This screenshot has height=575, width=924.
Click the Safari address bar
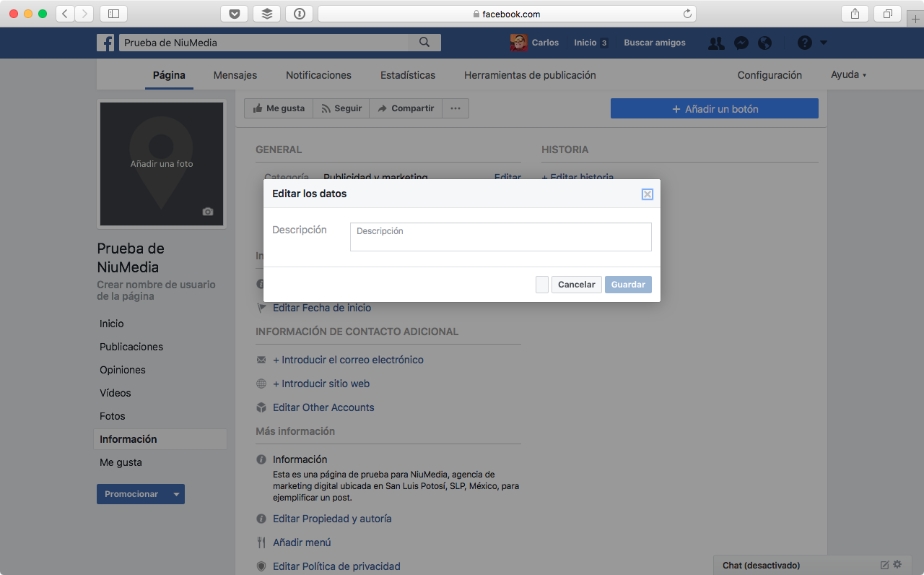tap(507, 14)
